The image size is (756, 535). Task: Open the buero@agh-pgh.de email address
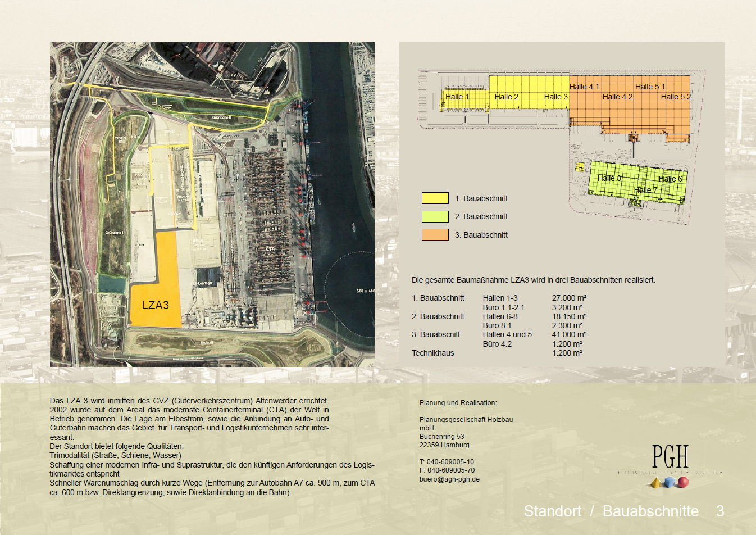point(449,479)
